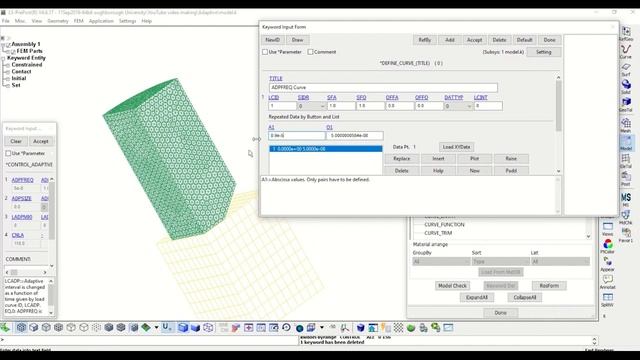This screenshot has height=360, width=640.
Task: Toggle the Assembly 1 checkbox in tree
Action: coord(8,44)
